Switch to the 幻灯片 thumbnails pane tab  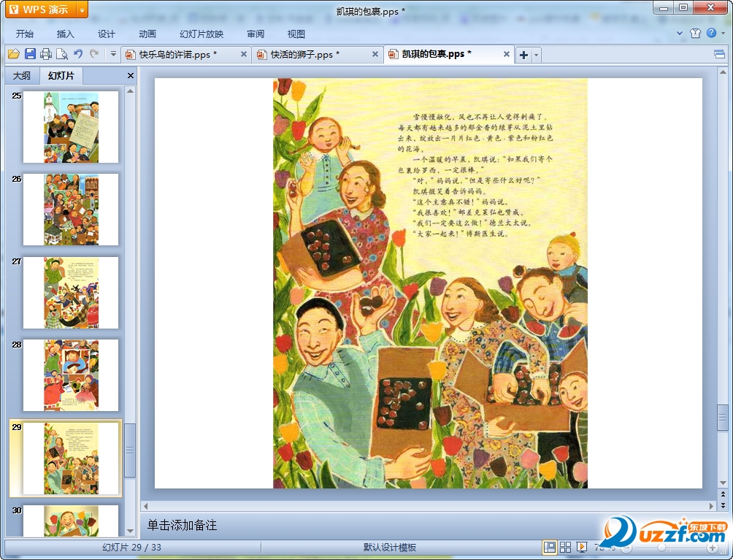click(x=61, y=75)
